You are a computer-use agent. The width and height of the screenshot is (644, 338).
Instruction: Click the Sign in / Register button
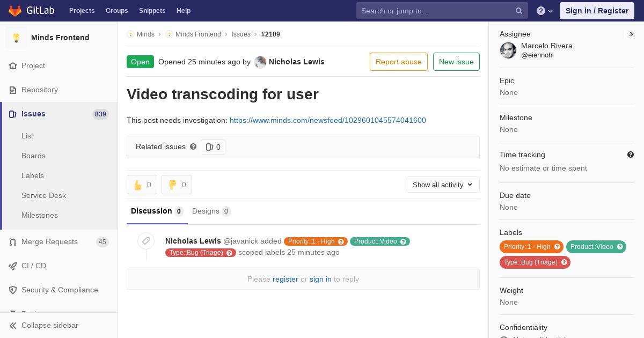point(597,11)
